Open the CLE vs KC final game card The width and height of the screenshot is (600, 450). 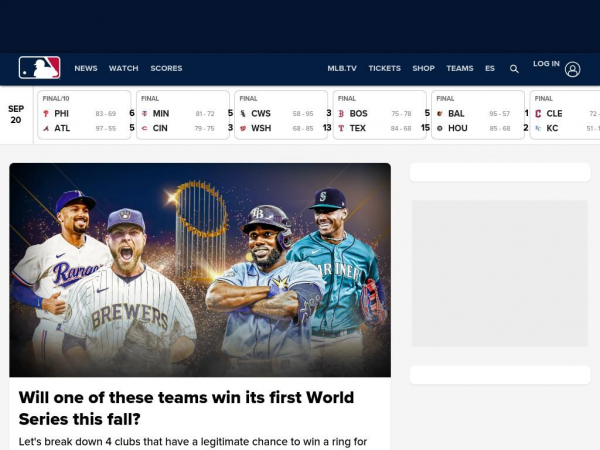pos(565,115)
